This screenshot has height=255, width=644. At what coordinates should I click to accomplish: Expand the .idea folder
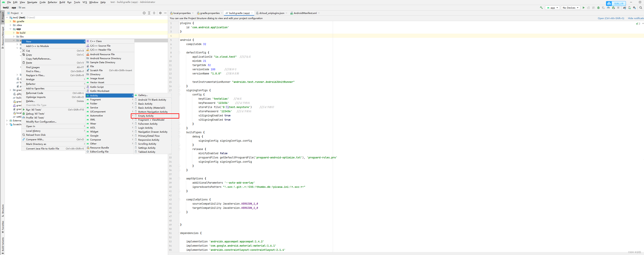tap(10, 25)
